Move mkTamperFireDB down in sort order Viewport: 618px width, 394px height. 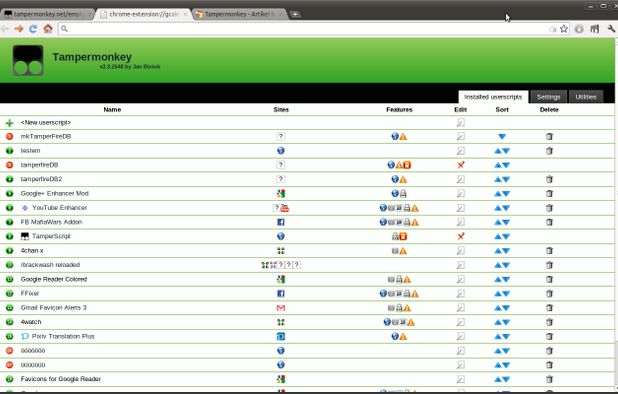pyautogui.click(x=502, y=137)
